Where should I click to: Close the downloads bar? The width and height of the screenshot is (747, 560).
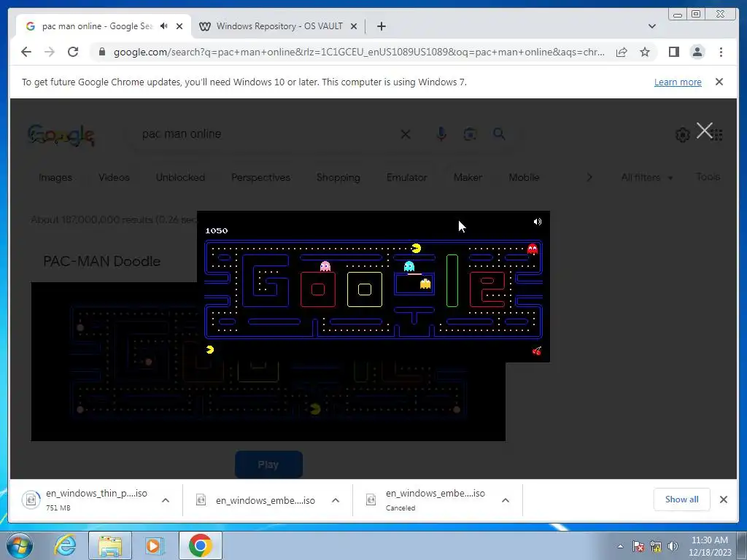coord(723,499)
